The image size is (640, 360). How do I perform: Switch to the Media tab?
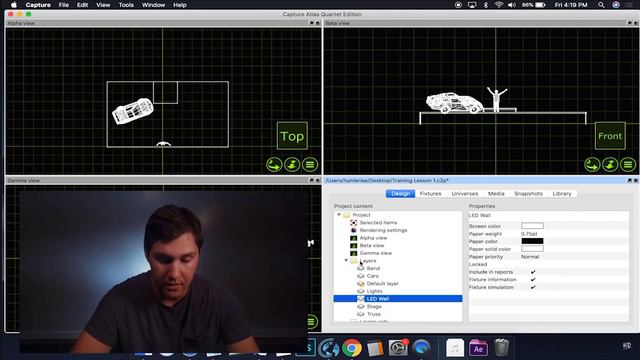(496, 193)
